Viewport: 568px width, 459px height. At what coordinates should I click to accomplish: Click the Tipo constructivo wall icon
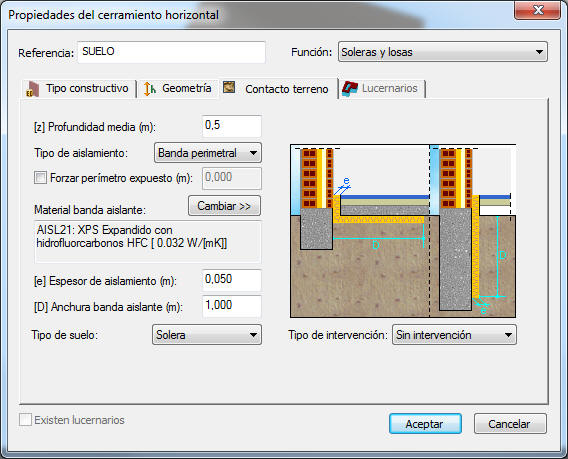(32, 89)
